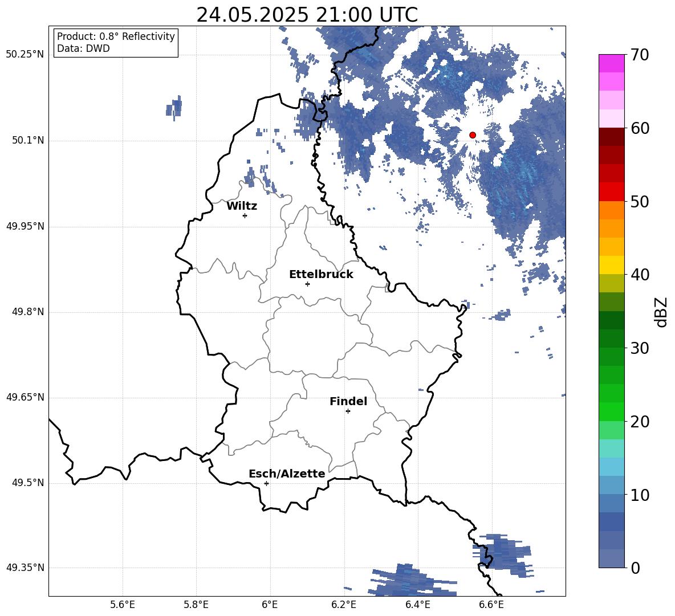Click the longitude label 6.6°E
The image size is (675, 616).
[491, 605]
